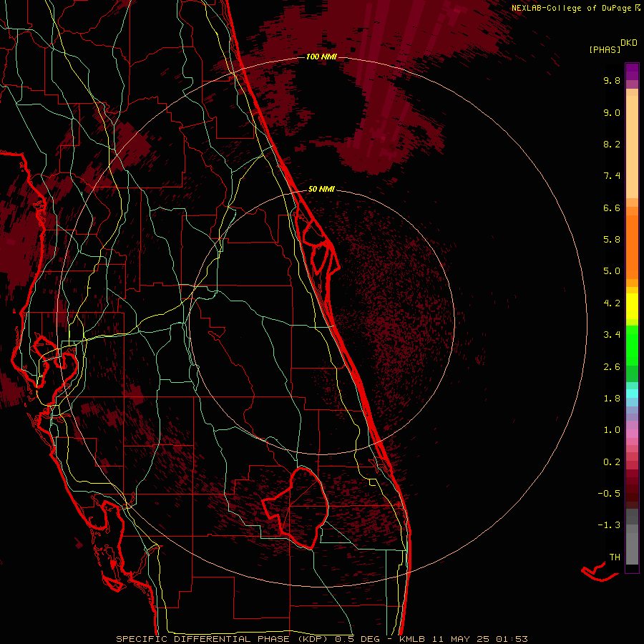Screen dimensions: 644x644
Task: Click the 50 NMI range ring label
Action: [x=321, y=189]
